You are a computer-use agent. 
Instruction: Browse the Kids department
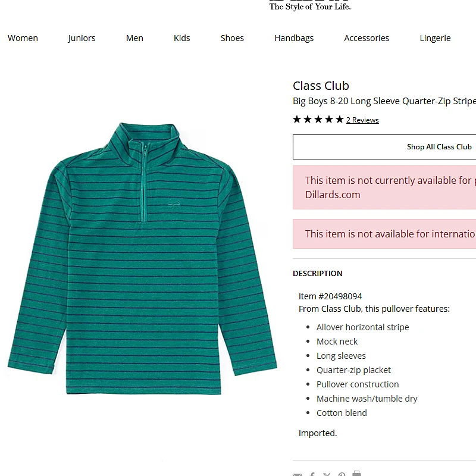coord(182,38)
